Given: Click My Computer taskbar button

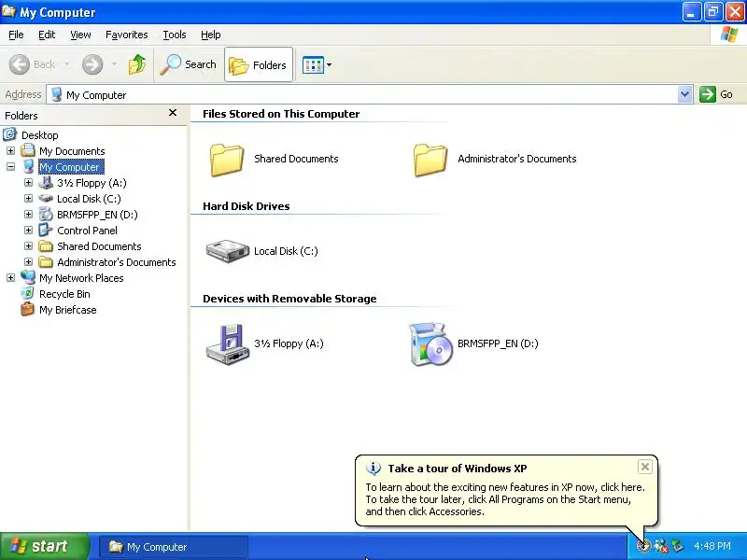Looking at the screenshot, I should pyautogui.click(x=174, y=547).
